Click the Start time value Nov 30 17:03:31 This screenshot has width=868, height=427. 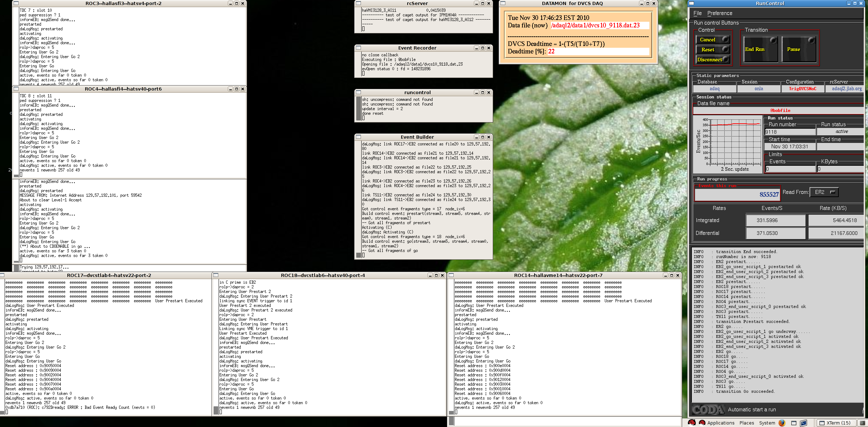pyautogui.click(x=790, y=146)
